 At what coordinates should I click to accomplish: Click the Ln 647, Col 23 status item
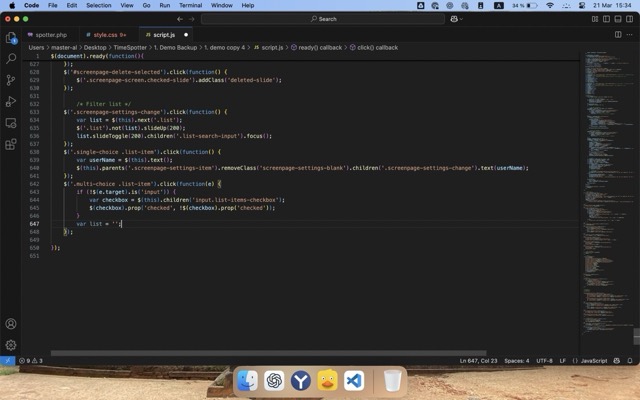pos(477,360)
